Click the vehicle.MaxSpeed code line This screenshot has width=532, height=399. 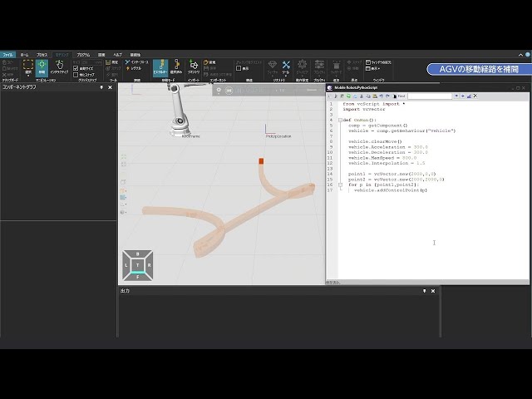coord(382,158)
